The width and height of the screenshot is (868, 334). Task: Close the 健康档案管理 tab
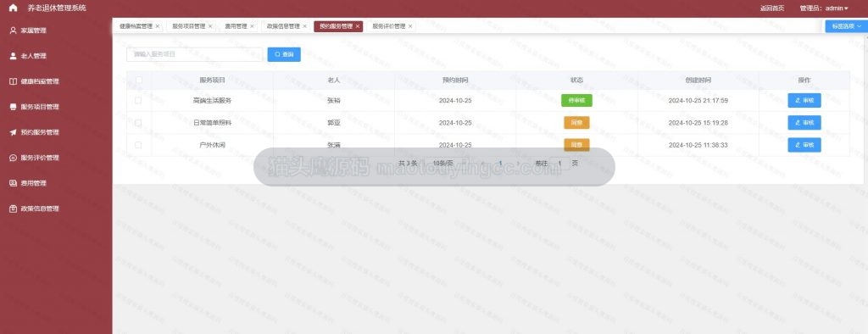coord(158,26)
